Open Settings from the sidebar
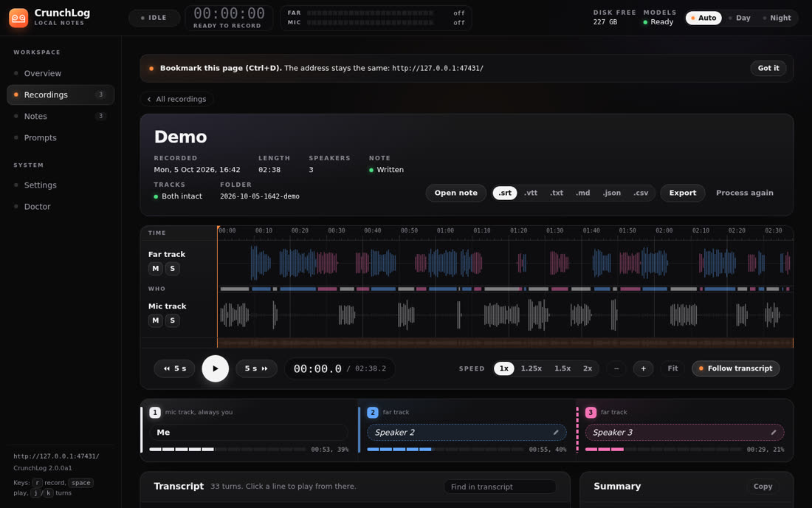Image resolution: width=812 pixels, height=508 pixels. tap(61, 185)
